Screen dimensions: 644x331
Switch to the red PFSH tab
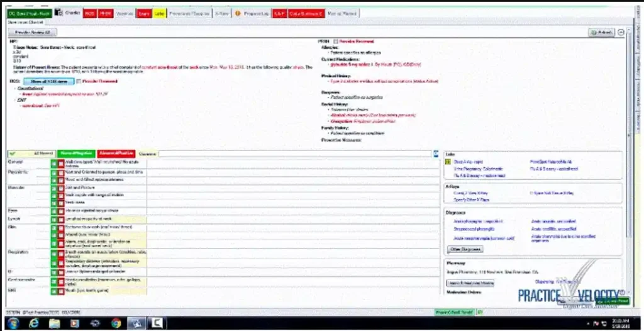106,14
